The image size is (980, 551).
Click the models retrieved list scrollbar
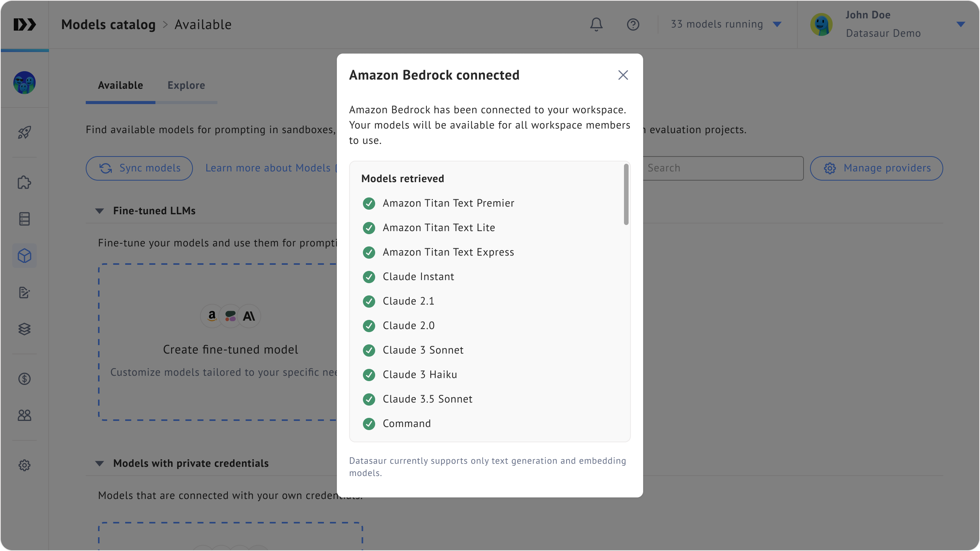pos(626,195)
